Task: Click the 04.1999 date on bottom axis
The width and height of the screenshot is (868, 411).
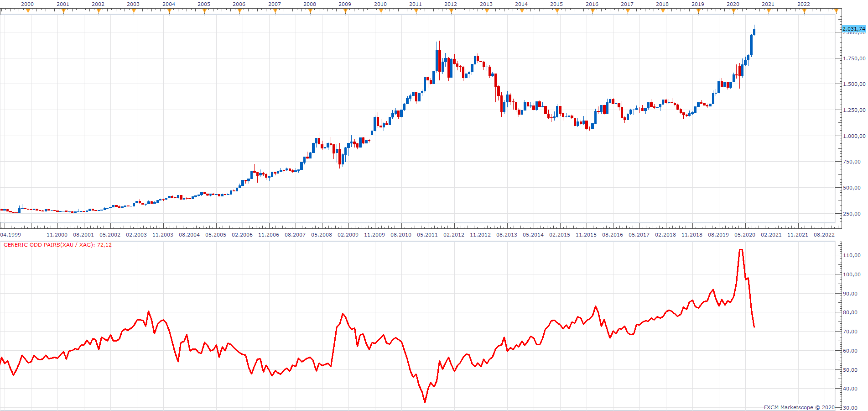Action: 10,235
